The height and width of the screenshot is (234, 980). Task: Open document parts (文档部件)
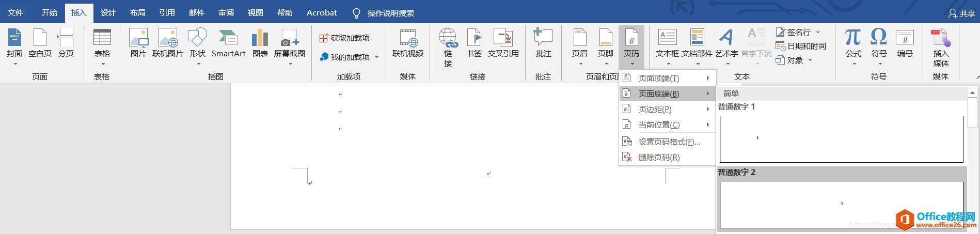tap(697, 46)
